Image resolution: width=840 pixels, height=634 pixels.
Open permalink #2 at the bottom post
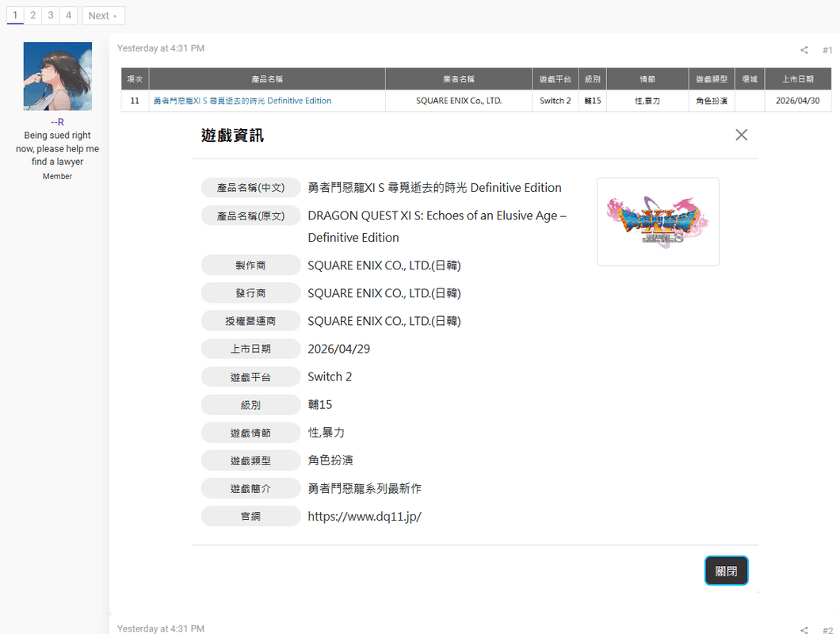[827, 628]
